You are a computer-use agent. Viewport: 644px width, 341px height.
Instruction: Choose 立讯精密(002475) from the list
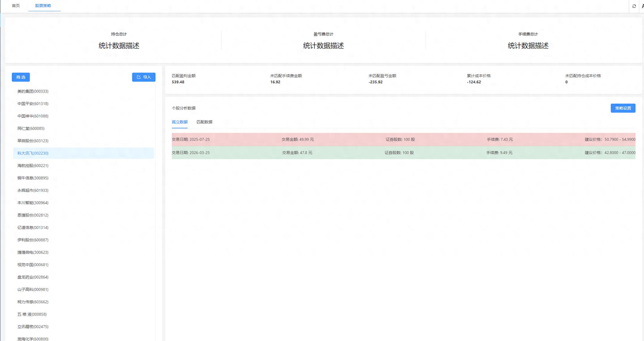pyautogui.click(x=33, y=327)
